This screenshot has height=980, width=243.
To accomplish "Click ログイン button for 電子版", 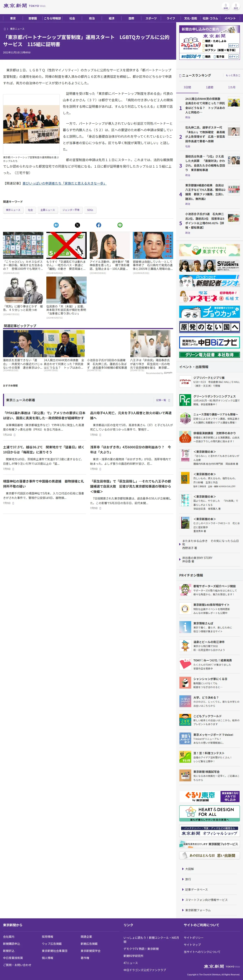I will tap(233, 46).
